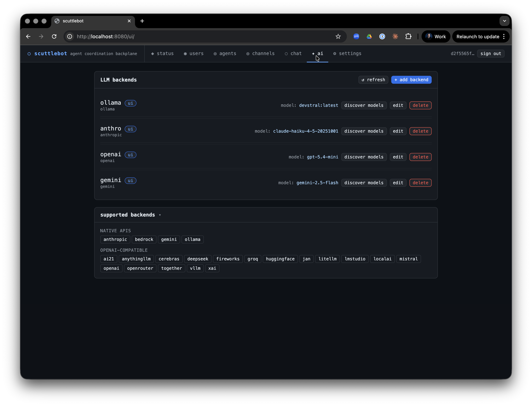532x406 pixels.
Task: Reload the page with the refresh icon
Action: [x=54, y=36]
